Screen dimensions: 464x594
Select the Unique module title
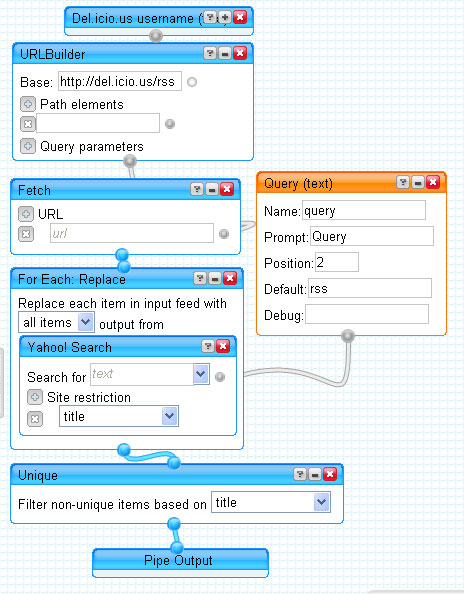38,475
